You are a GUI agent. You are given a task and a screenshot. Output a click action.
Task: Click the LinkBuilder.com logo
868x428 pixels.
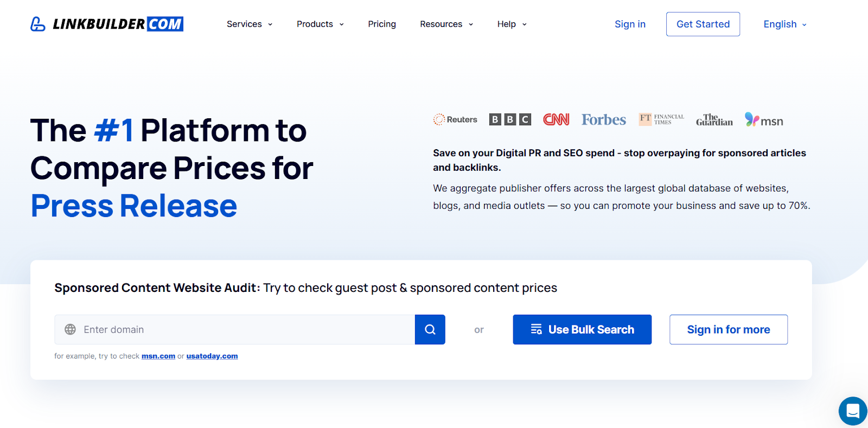[x=107, y=24]
